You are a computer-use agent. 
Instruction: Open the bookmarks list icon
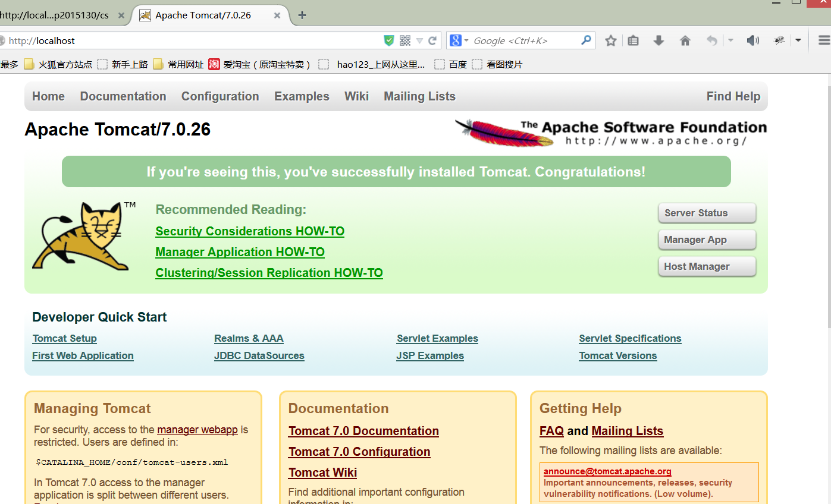pos(634,40)
